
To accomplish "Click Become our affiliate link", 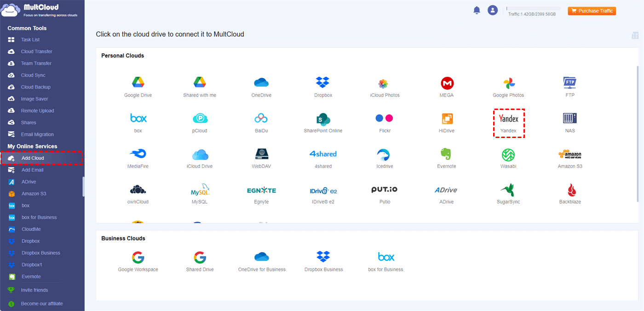I will (41, 304).
